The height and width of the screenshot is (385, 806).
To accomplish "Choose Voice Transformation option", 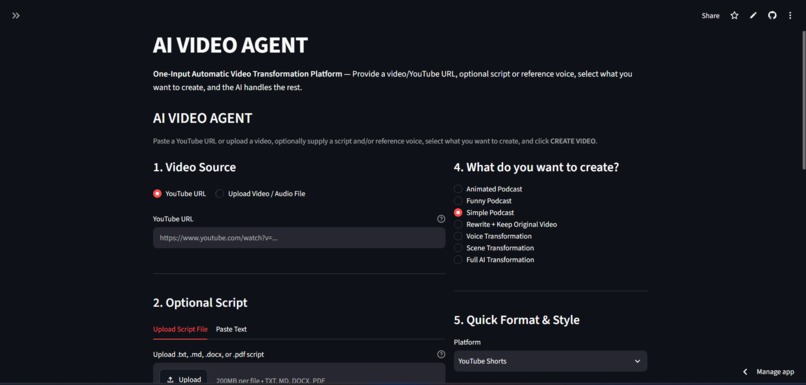I will pyautogui.click(x=492, y=236).
